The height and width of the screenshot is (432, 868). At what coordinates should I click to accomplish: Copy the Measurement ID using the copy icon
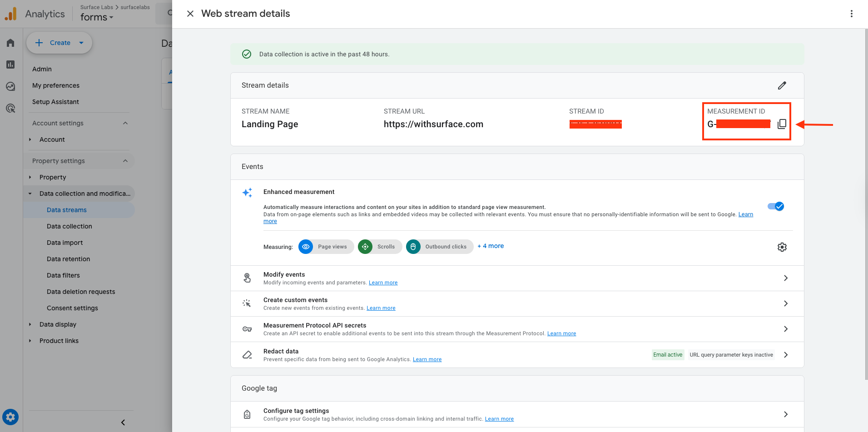[782, 123]
